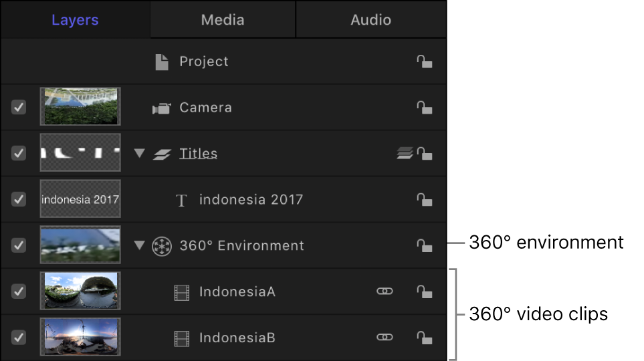Screen dimensions: 644x361
Task: Click the Layers tab
Action: click(x=75, y=20)
